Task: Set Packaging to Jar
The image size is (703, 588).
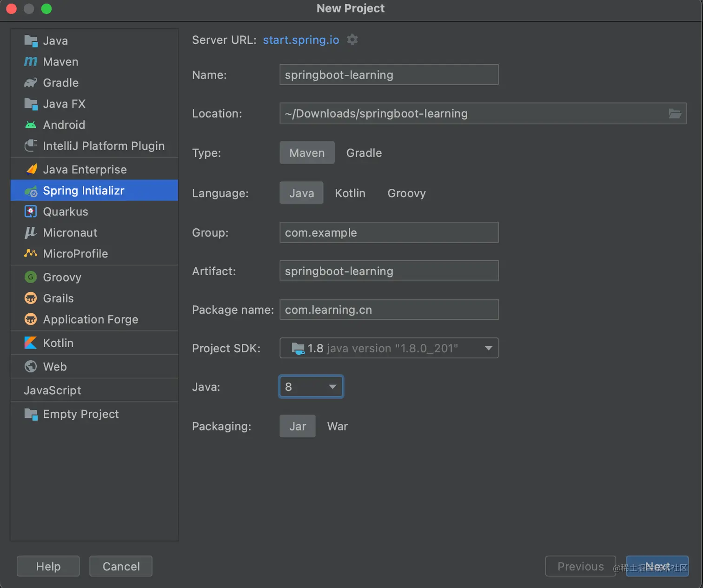Action: [298, 426]
